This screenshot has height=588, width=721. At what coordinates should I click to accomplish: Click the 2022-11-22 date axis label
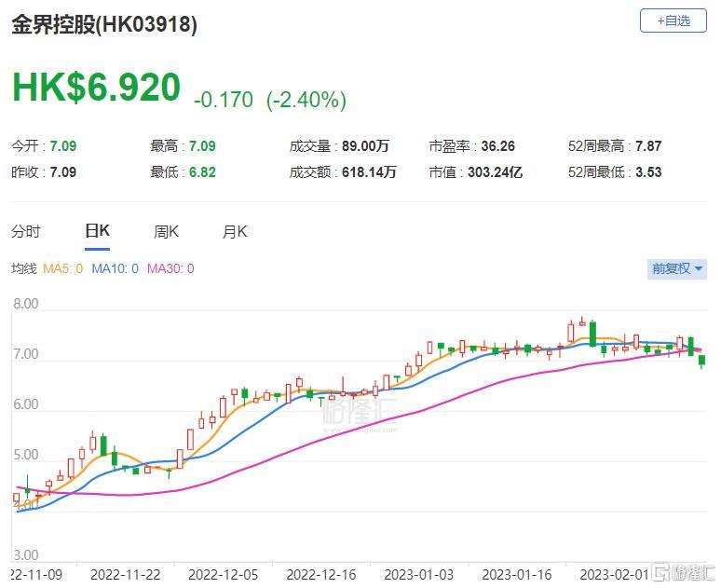tap(125, 575)
